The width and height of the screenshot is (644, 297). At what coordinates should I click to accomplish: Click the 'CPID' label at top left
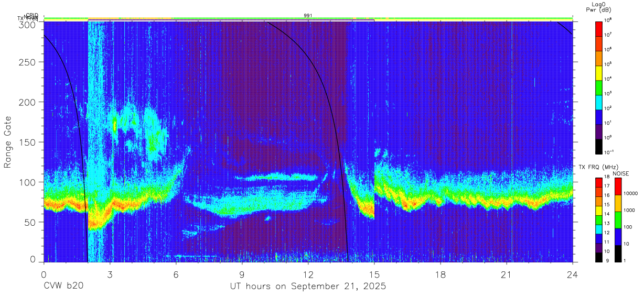pos(32,16)
